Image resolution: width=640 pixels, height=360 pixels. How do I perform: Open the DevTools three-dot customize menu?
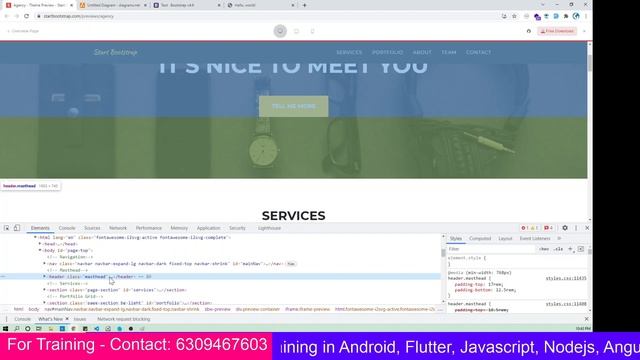[576, 228]
